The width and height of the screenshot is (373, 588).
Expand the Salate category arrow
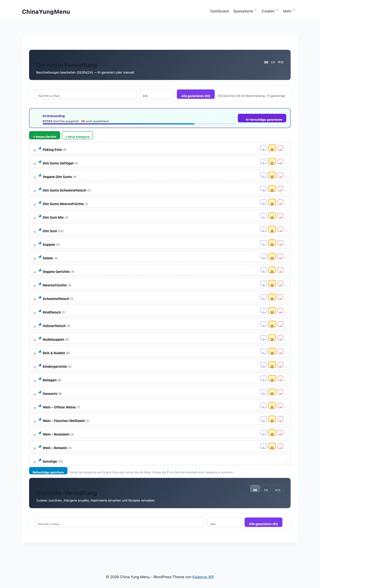(x=286, y=259)
